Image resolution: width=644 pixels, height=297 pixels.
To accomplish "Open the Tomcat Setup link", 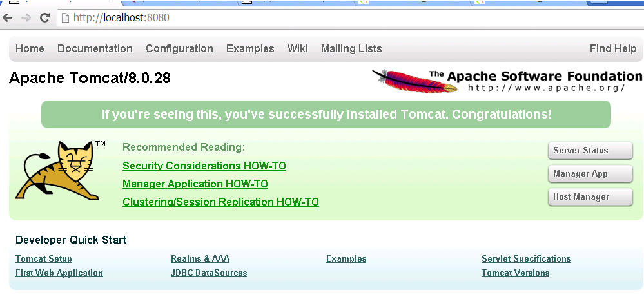I will point(44,258).
